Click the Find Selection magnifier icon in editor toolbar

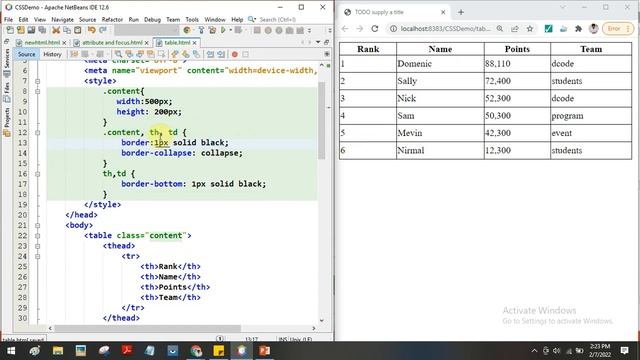coord(118,54)
